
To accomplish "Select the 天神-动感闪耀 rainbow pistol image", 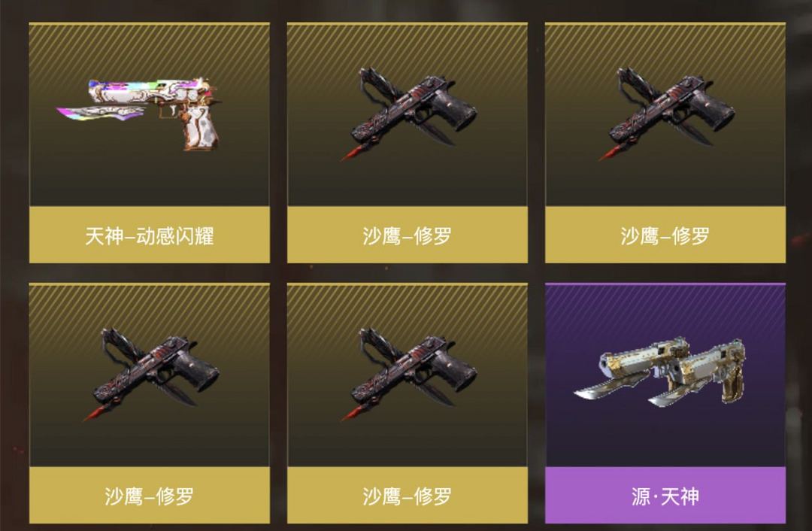I will 139,114.
